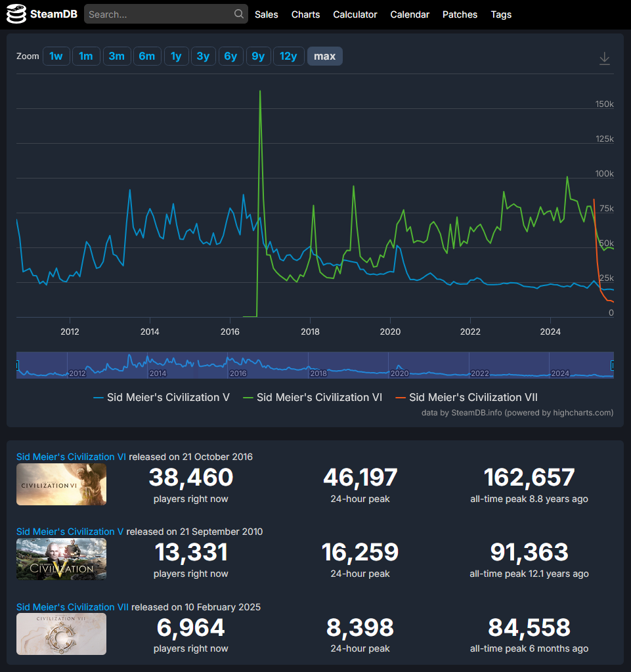Screen dimensions: 631x672
Task: Click the 2022 x-axis label on chart
Action: click(470, 331)
